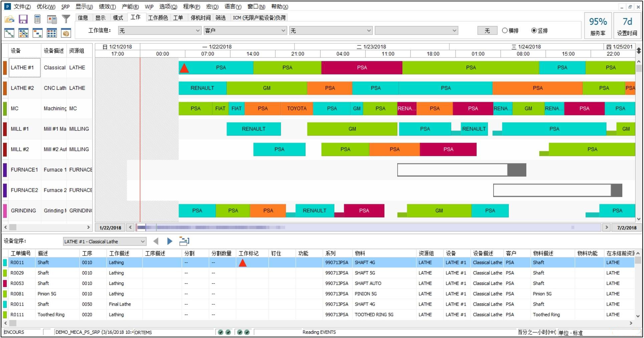The image size is (644, 338).
Task: Click the empty white task bar on FURNACE1 row
Action: (452, 170)
